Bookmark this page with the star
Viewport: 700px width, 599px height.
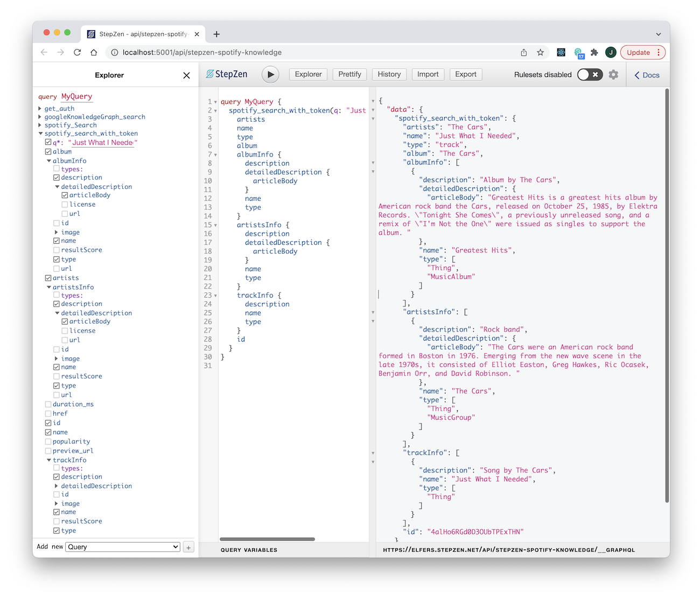540,52
